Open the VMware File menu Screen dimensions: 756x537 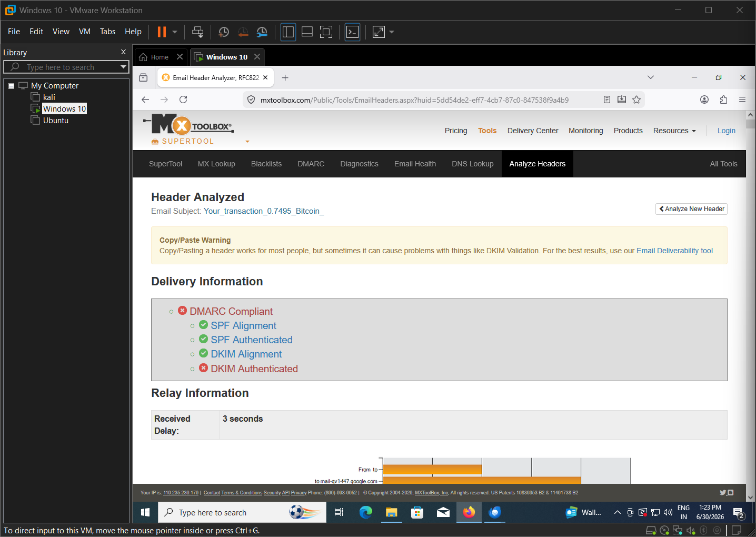point(14,32)
